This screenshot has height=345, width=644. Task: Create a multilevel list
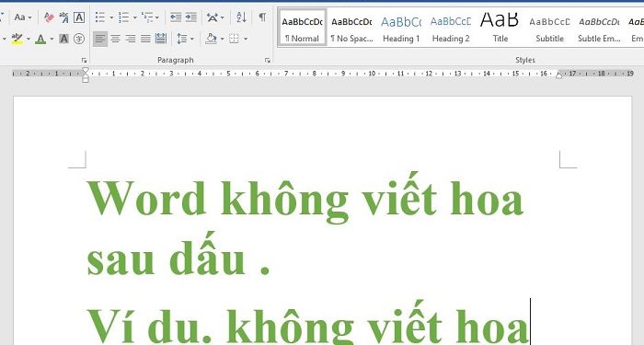pos(147,17)
